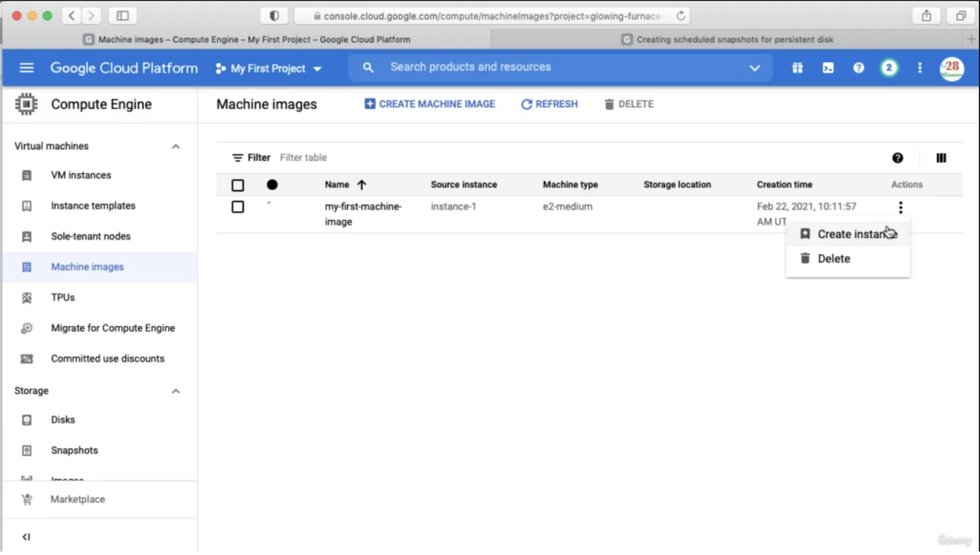980x555 pixels.
Task: Open the header three-dot settings menu
Action: 920,68
